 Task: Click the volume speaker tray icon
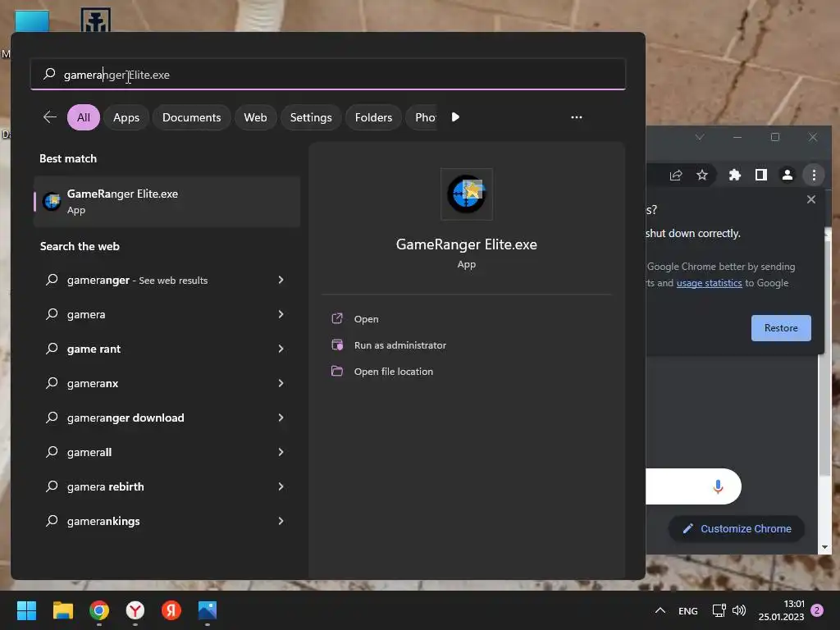(739, 610)
